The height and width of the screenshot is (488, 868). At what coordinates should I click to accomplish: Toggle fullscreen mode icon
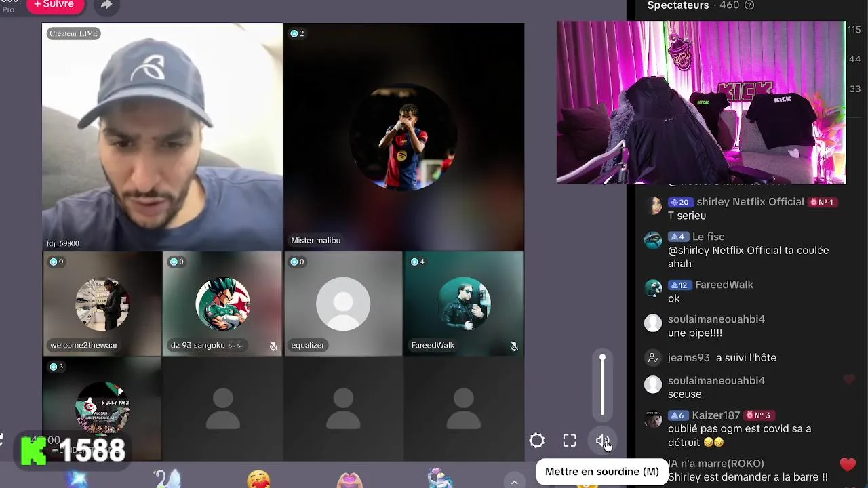coord(570,441)
